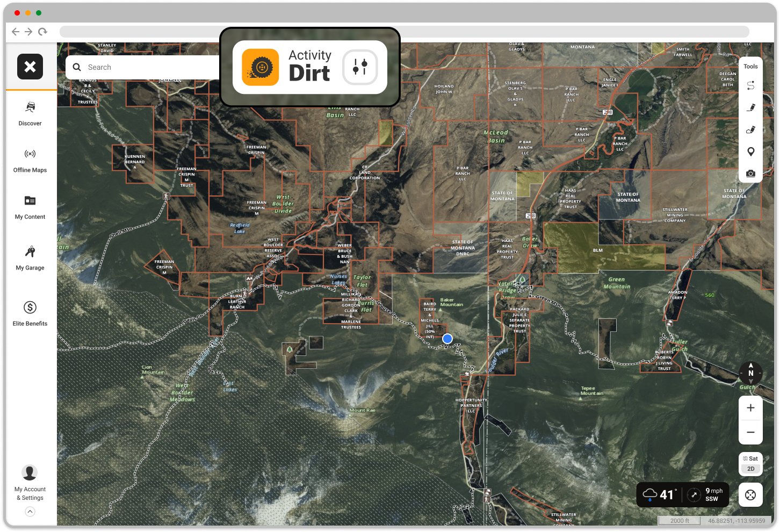Click the Amadon Terry P parcel label
The image size is (780, 532).
pyautogui.click(x=677, y=295)
